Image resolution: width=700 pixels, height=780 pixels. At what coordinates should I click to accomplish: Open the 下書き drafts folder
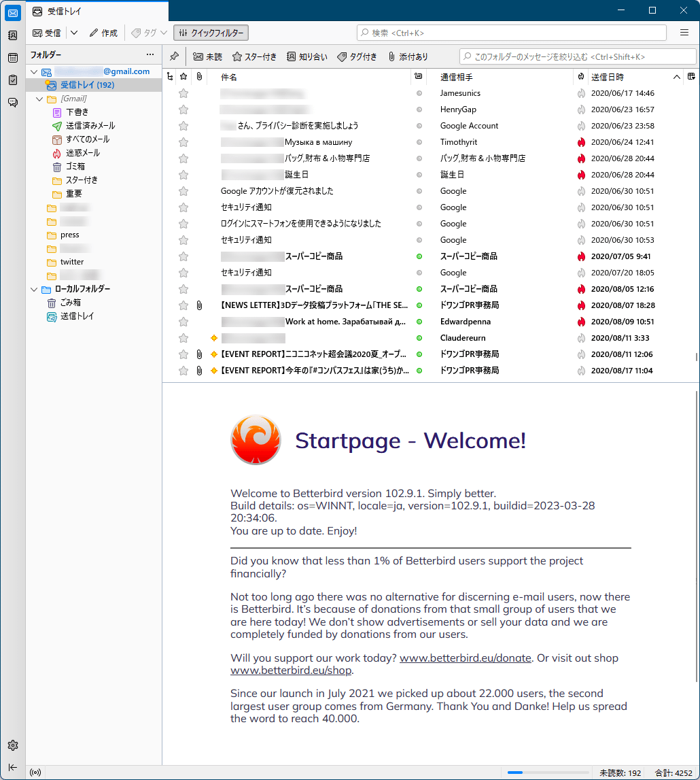[94, 112]
